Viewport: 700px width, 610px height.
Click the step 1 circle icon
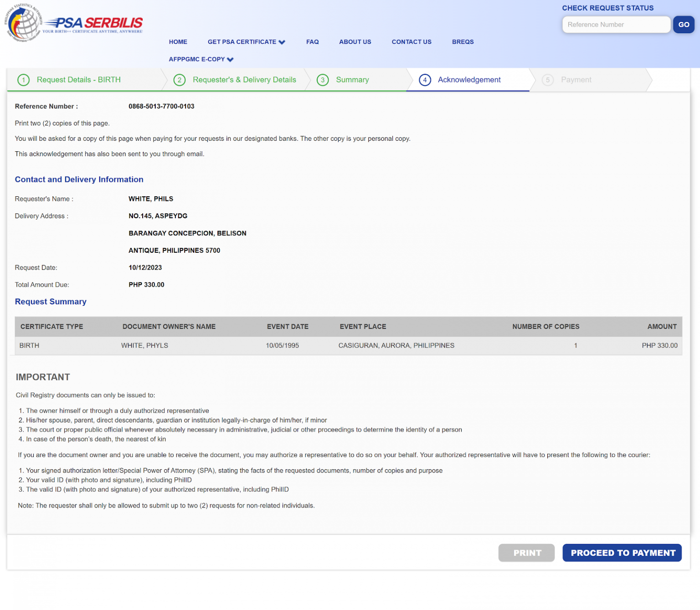coord(23,80)
